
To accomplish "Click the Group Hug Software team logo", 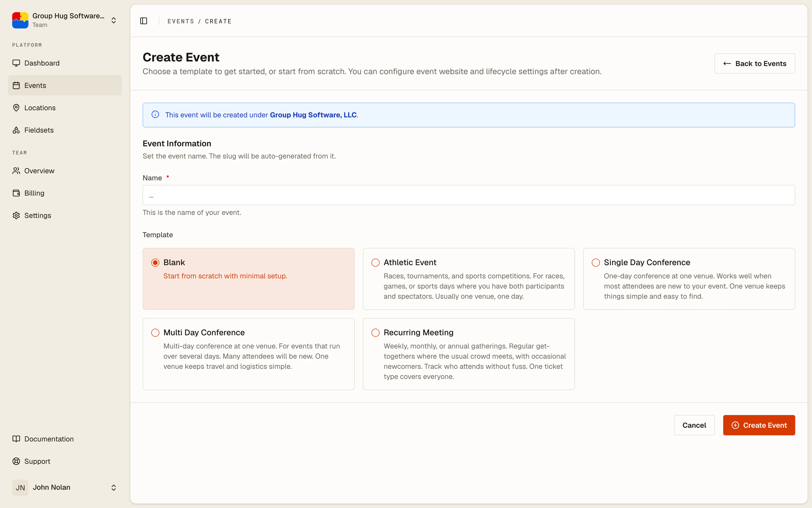I will pos(20,20).
